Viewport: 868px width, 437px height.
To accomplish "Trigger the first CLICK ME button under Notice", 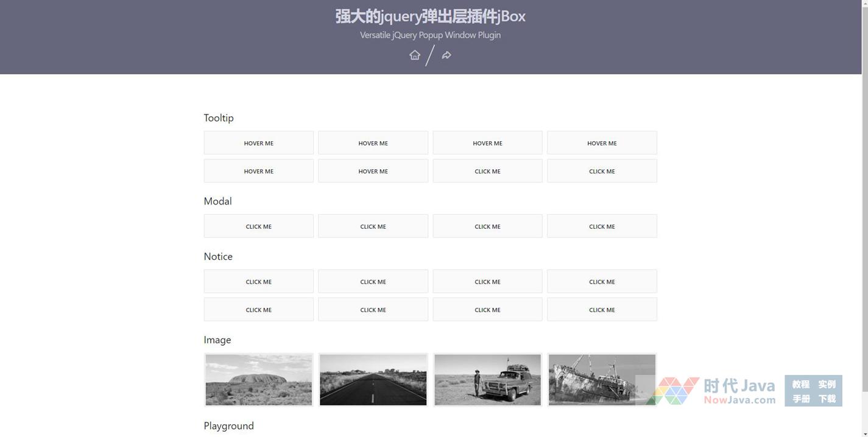I will pyautogui.click(x=258, y=282).
